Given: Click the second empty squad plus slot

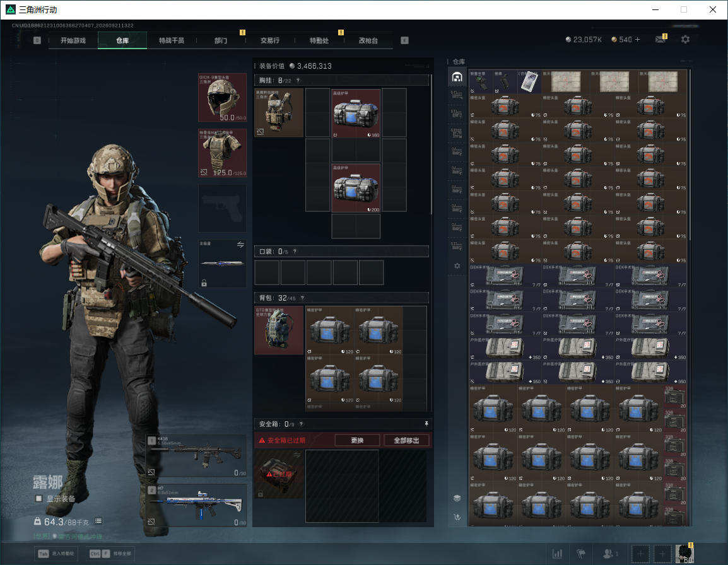Looking at the screenshot, I should point(662,554).
